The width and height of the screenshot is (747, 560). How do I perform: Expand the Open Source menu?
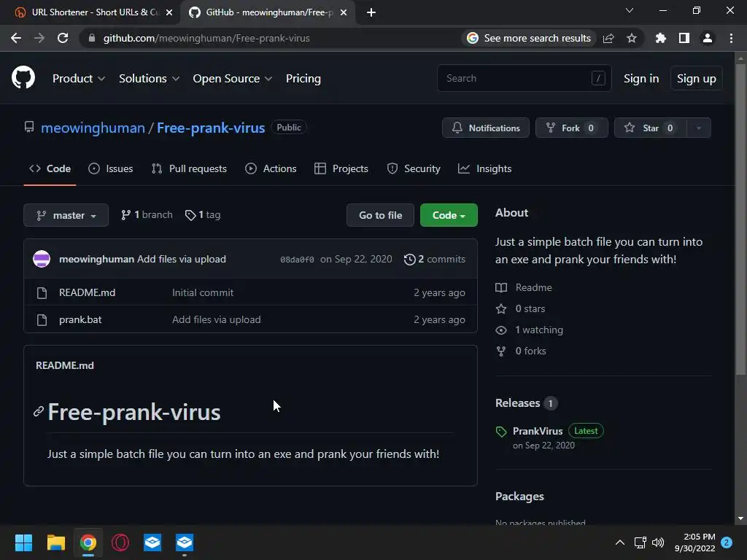[x=233, y=79]
